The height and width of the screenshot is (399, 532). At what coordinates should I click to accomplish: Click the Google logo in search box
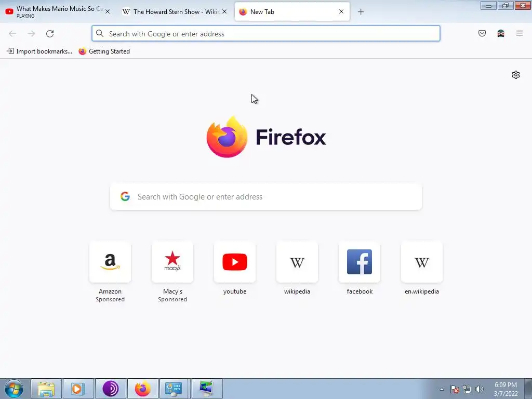[x=125, y=196]
